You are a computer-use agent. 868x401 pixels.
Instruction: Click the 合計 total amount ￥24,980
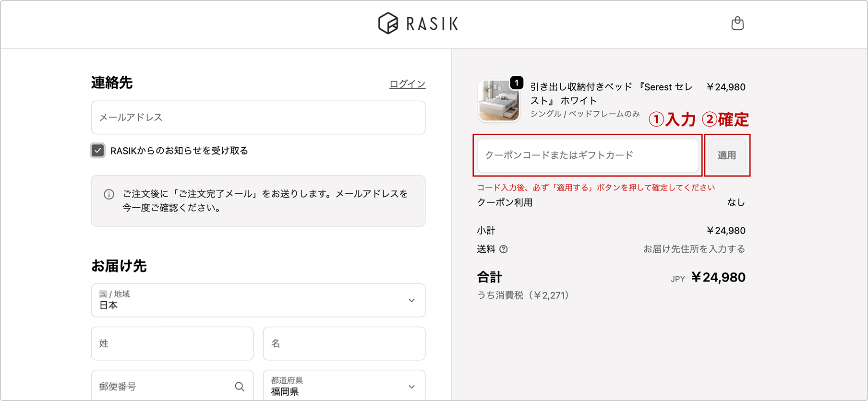point(718,277)
